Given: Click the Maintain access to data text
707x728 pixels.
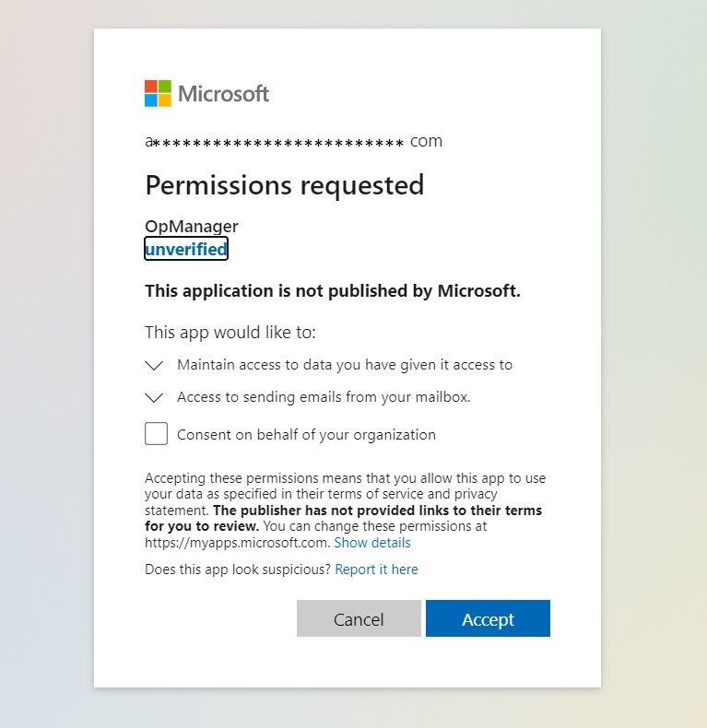Looking at the screenshot, I should pyautogui.click(x=344, y=365).
